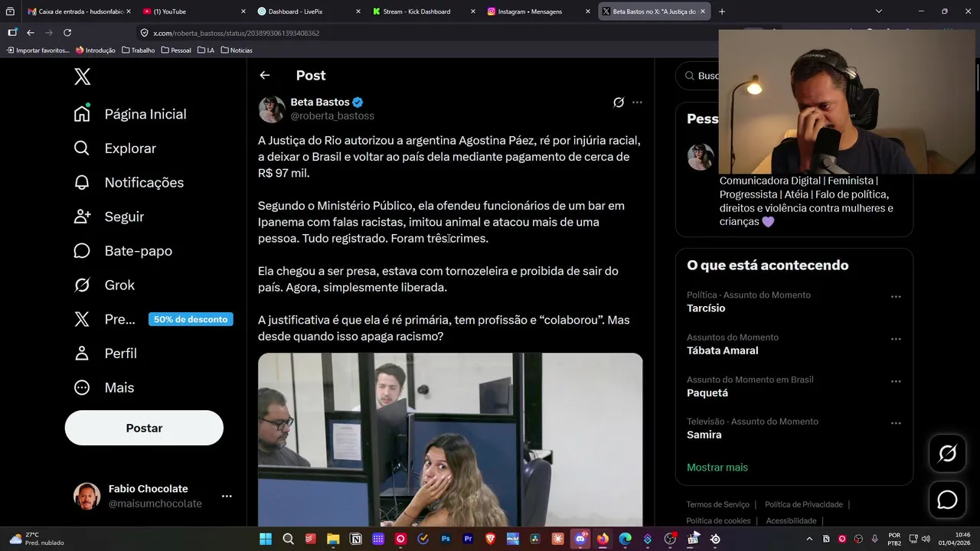Click Beta Bastos profile picture on post

[272, 109]
